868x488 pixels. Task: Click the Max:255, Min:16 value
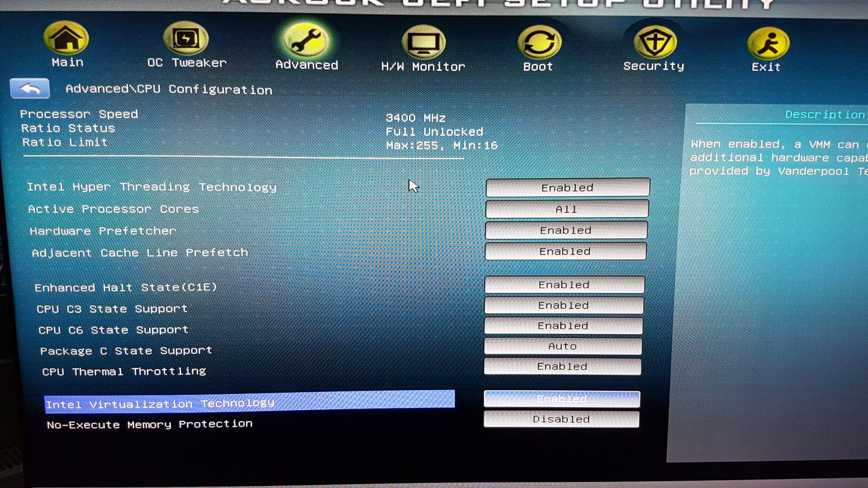pyautogui.click(x=442, y=145)
